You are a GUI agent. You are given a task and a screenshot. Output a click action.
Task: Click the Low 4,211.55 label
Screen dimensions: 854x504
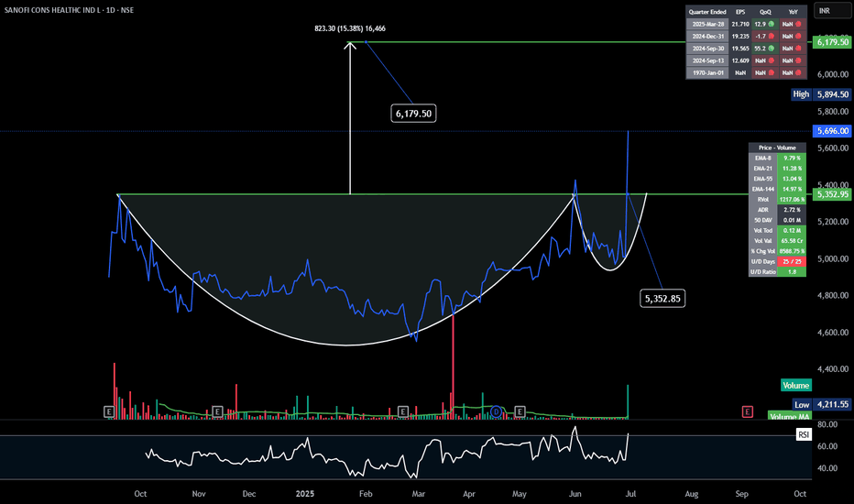(x=821, y=404)
